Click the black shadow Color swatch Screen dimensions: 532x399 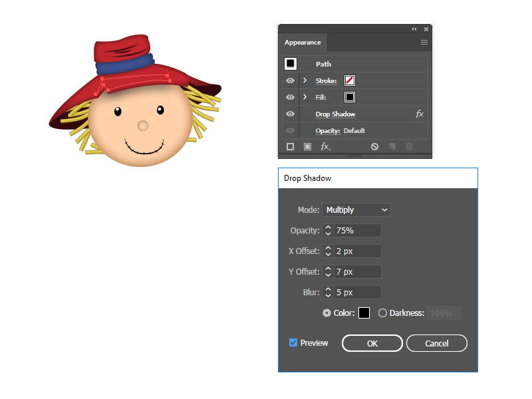click(364, 313)
